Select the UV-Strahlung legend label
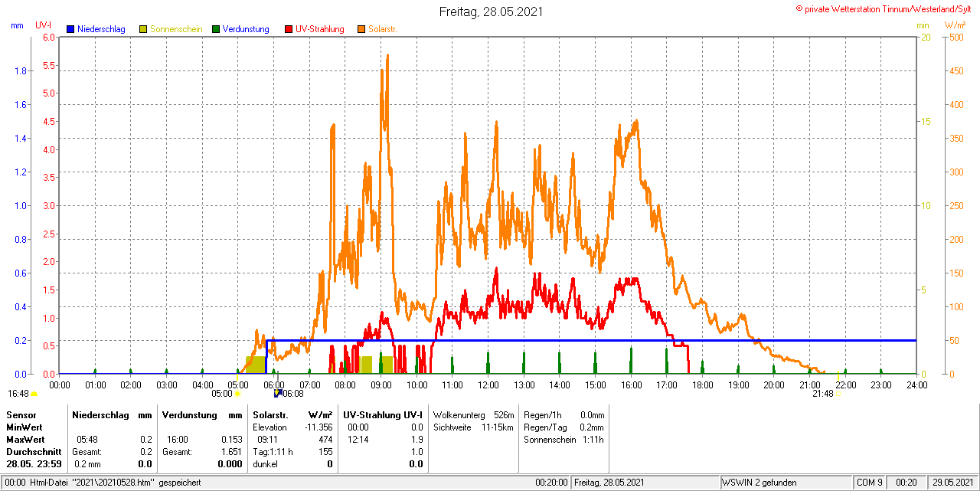The width and height of the screenshot is (980, 491). click(319, 29)
